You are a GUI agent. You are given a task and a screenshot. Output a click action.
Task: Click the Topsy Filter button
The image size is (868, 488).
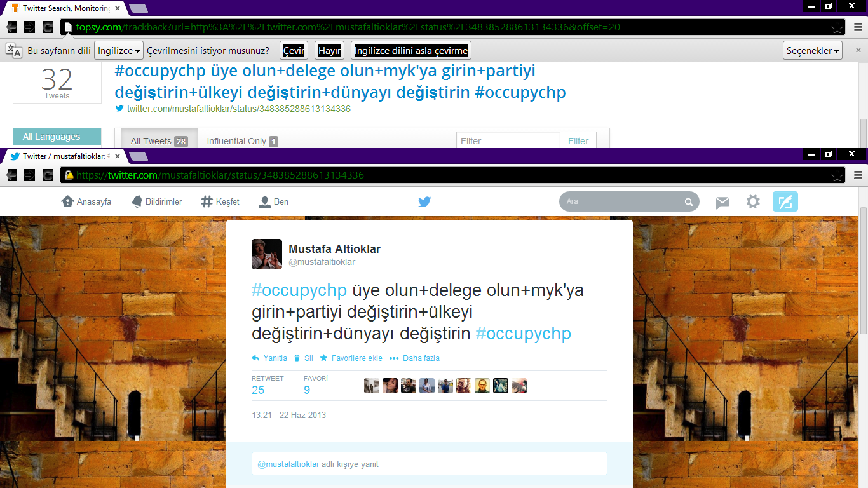(578, 141)
